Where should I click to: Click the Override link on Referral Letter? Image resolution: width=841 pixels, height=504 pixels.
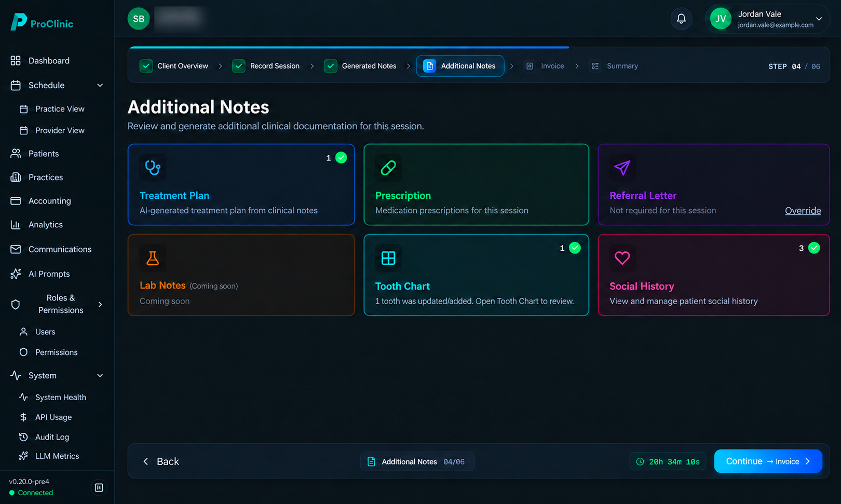pos(803,211)
